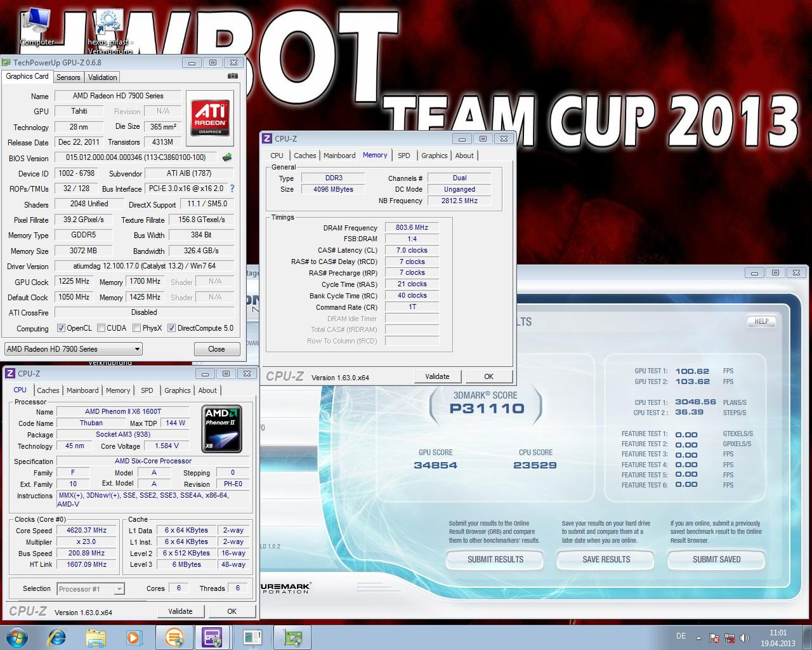Click the GPU Clock value 1225 MHz
The width and height of the screenshot is (812, 650).
click(75, 281)
